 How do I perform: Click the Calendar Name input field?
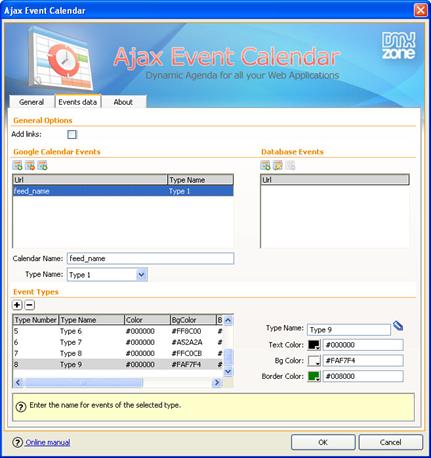click(150, 258)
